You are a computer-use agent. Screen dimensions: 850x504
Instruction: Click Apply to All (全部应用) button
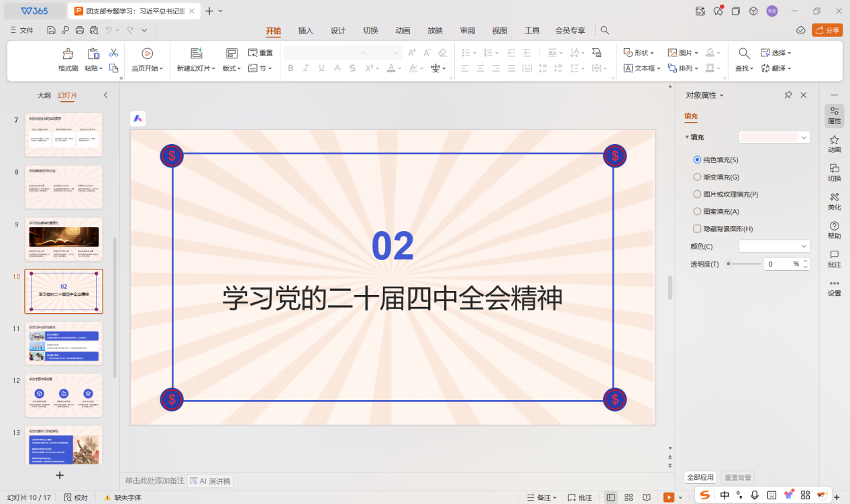click(700, 477)
